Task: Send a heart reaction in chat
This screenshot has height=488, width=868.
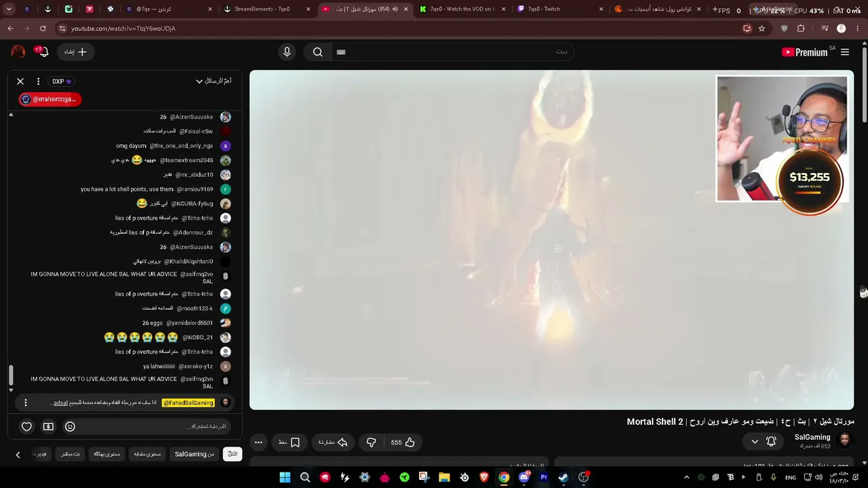Action: pyautogui.click(x=26, y=426)
